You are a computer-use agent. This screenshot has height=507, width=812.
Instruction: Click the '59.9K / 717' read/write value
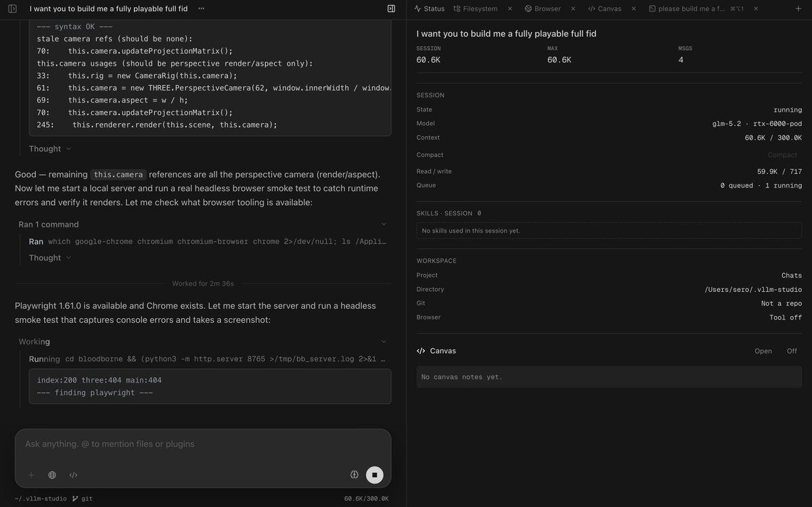pos(780,172)
